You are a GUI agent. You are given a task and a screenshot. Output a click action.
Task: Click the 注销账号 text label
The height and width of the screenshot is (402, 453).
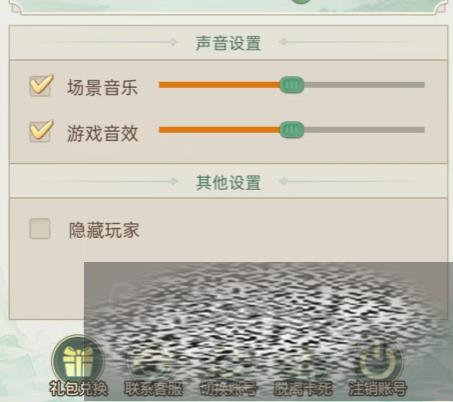coord(378,389)
